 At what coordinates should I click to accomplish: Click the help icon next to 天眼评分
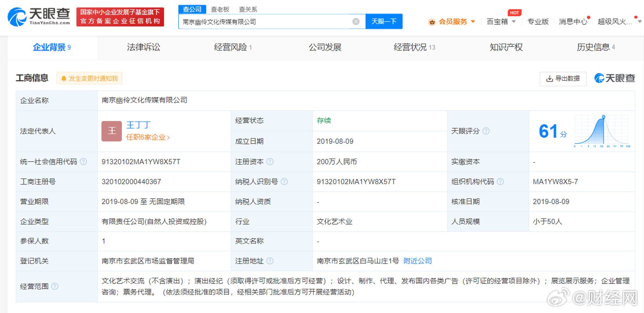(x=486, y=131)
